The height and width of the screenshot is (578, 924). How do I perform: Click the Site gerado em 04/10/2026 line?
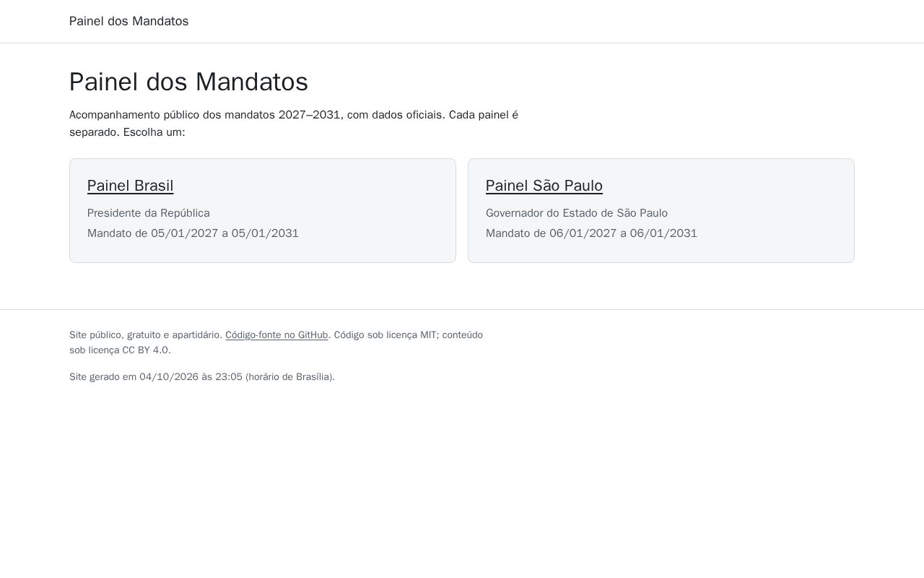pos(202,377)
